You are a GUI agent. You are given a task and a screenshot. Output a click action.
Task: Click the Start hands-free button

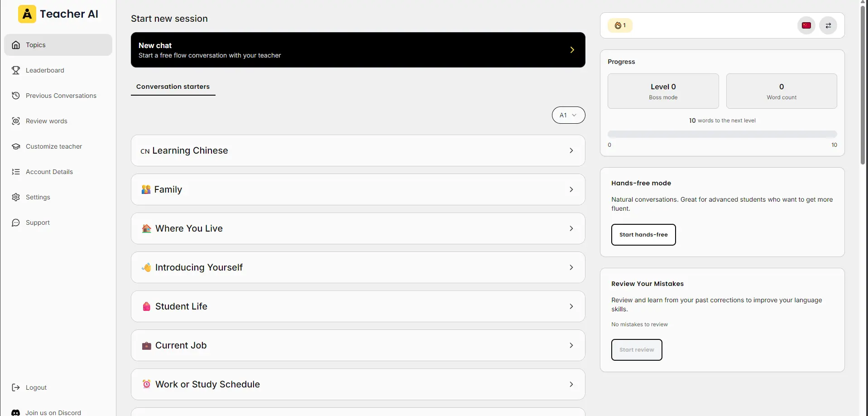point(643,235)
